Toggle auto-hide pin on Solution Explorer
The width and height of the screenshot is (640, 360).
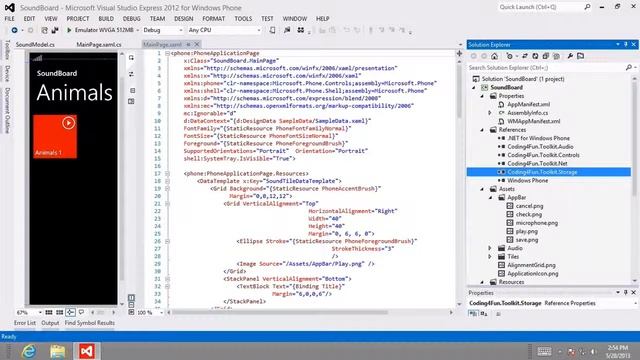coord(626,44)
